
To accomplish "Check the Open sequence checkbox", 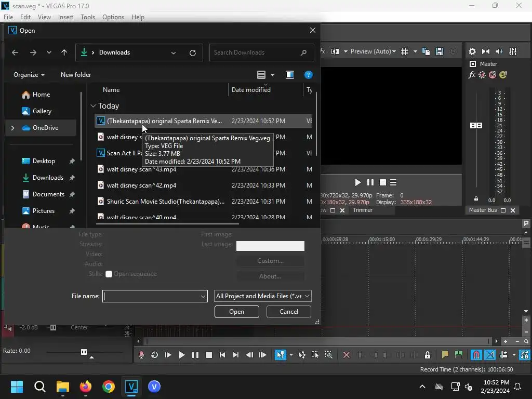I will click(109, 274).
